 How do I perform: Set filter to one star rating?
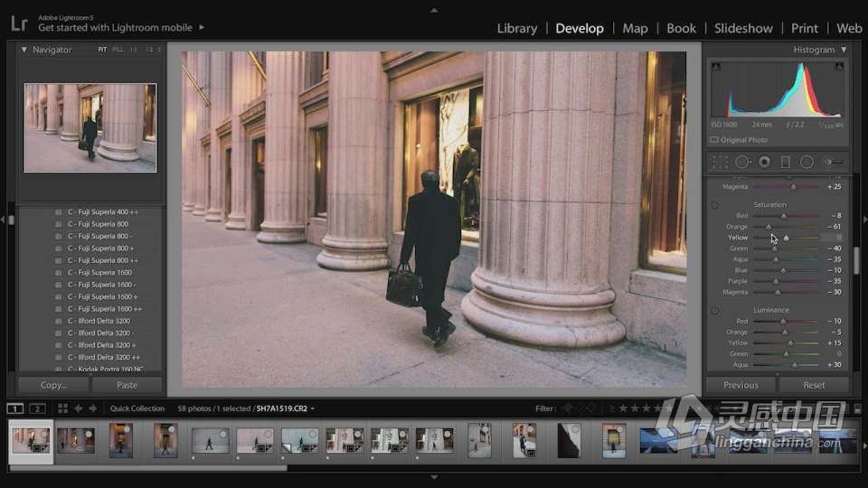[x=623, y=408]
